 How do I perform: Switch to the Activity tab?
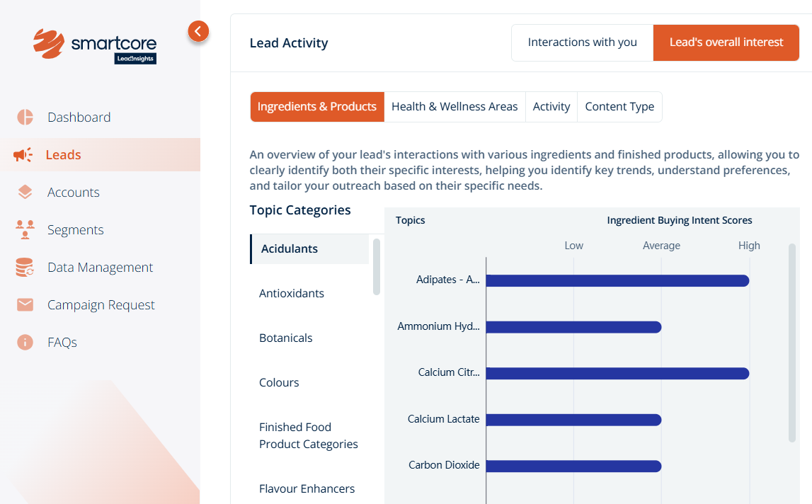[x=551, y=107]
